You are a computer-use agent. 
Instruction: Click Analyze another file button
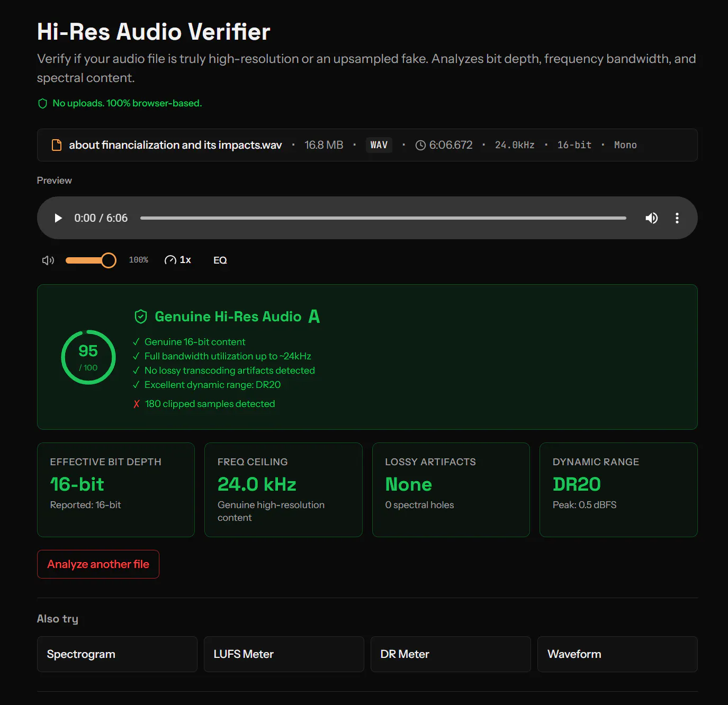98,564
